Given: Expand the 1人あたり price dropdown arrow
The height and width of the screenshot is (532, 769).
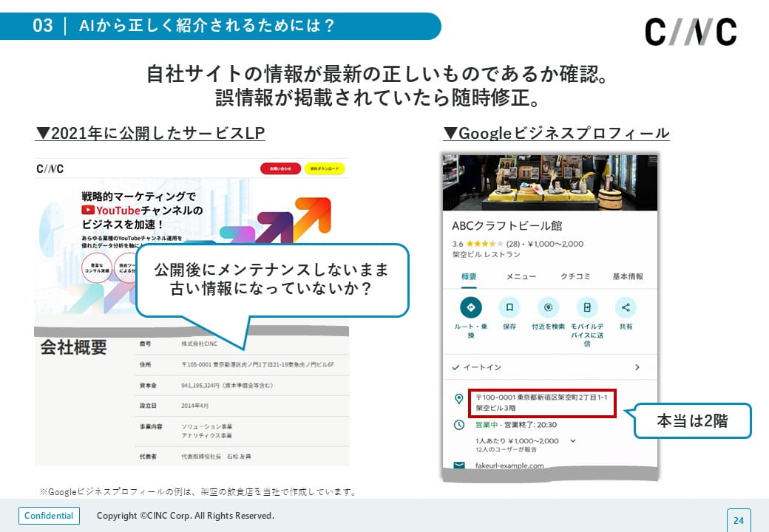Looking at the screenshot, I should [x=572, y=441].
